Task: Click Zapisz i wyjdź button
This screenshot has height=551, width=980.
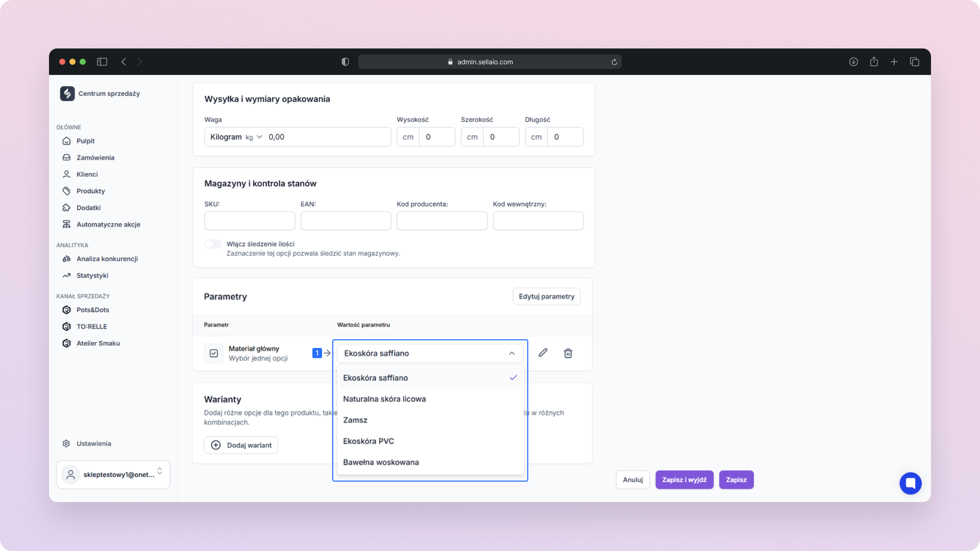Action: (x=684, y=480)
